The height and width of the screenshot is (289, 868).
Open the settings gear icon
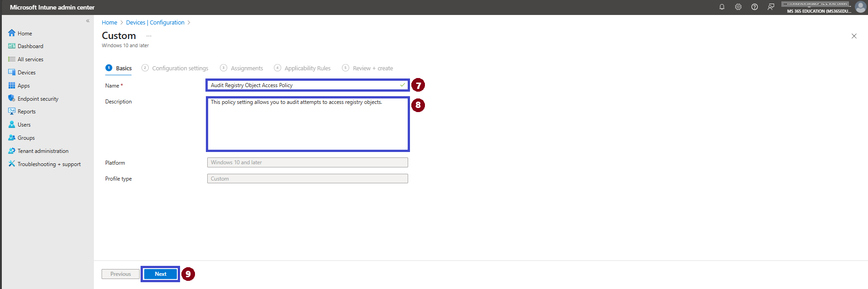click(738, 7)
